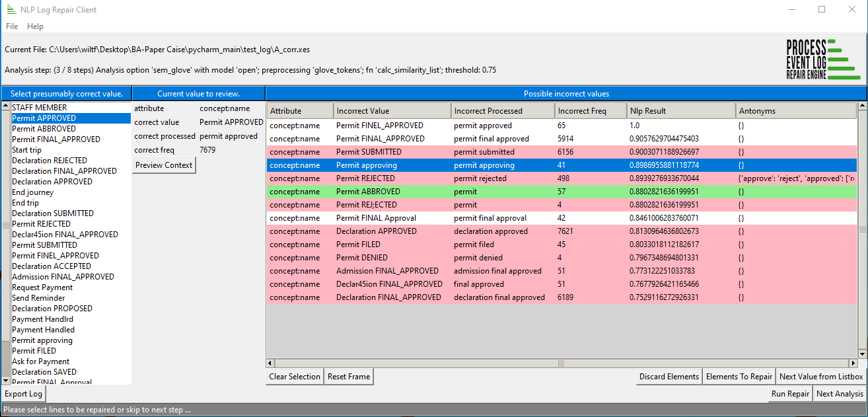Click the Discard Elements button
The height and width of the screenshot is (417, 868).
tap(669, 377)
